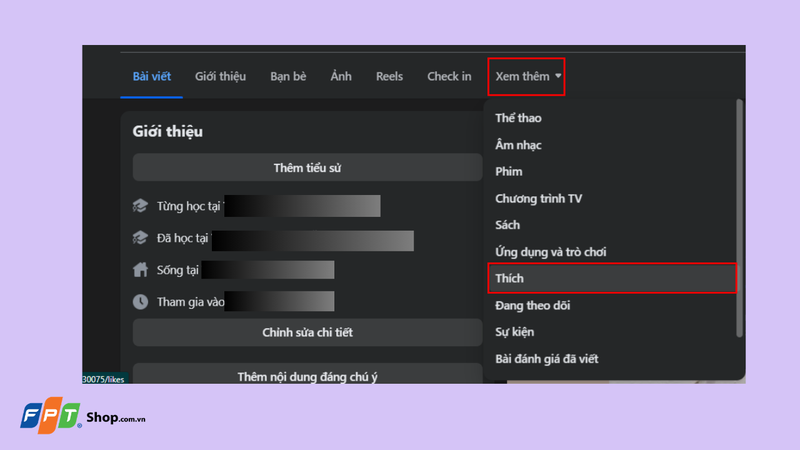Select the Check in tab
This screenshot has width=800, height=450.
pos(449,77)
